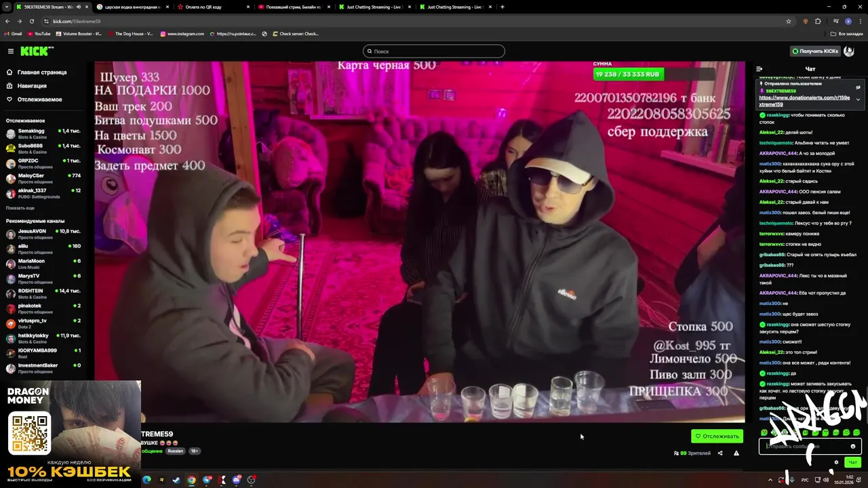Click Получить KICKs button
The width and height of the screenshot is (868, 488).
(x=814, y=52)
